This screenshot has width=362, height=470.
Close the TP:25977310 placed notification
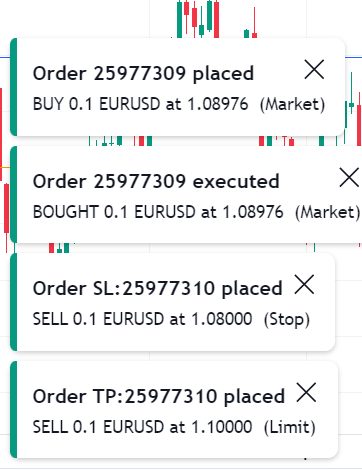[306, 393]
